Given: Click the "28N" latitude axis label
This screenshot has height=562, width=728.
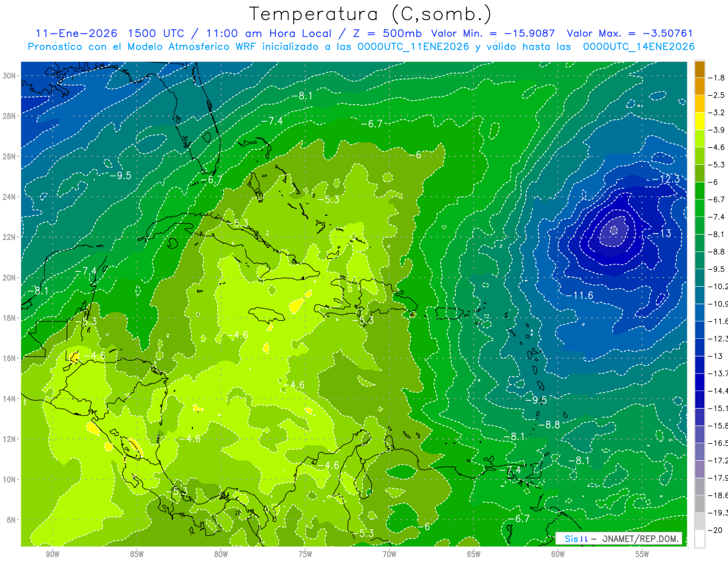Looking at the screenshot, I should point(10,116).
